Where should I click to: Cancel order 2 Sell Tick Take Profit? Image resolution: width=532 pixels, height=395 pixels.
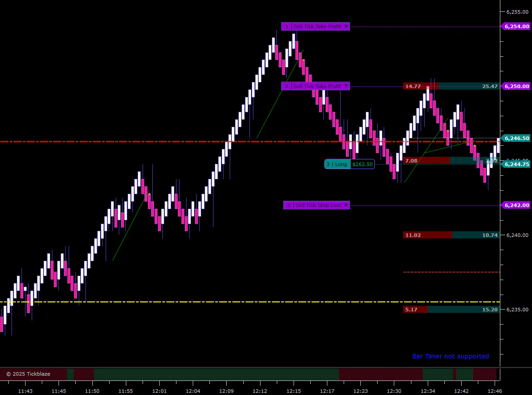pos(346,86)
